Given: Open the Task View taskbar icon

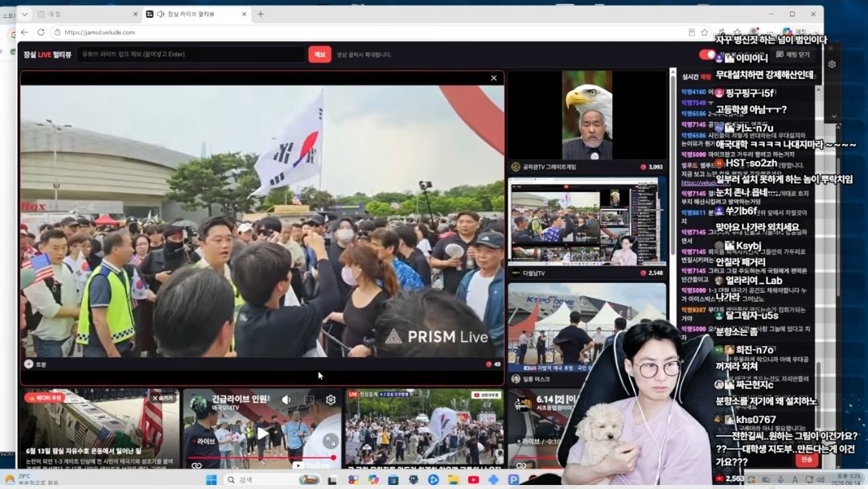Looking at the screenshot, I should pyautogui.click(x=332, y=479).
